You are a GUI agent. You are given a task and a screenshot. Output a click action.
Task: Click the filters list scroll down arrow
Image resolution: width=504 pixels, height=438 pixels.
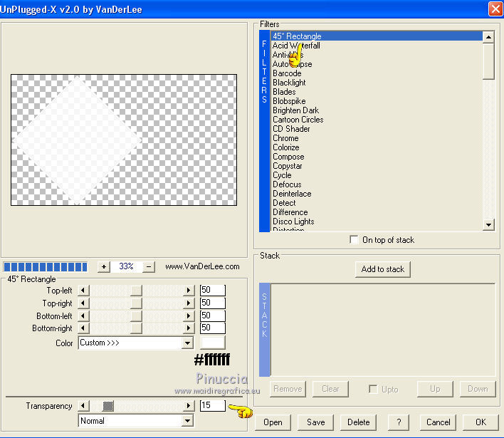pos(488,225)
